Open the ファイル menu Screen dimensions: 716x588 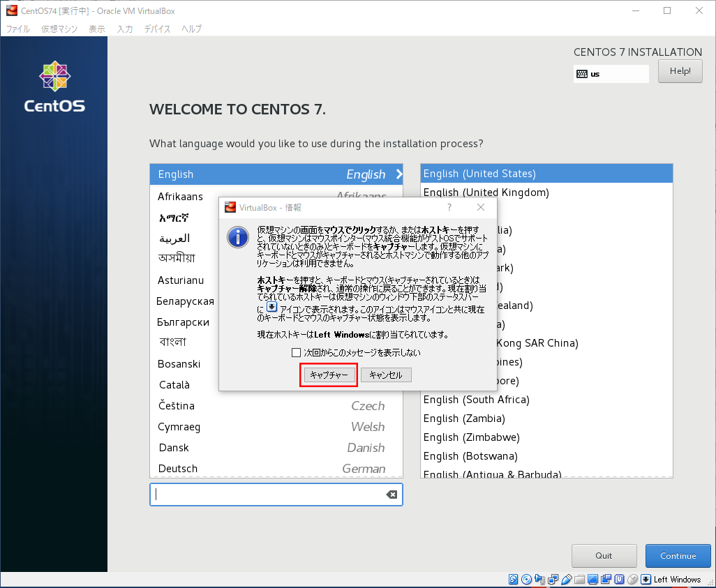click(x=18, y=29)
